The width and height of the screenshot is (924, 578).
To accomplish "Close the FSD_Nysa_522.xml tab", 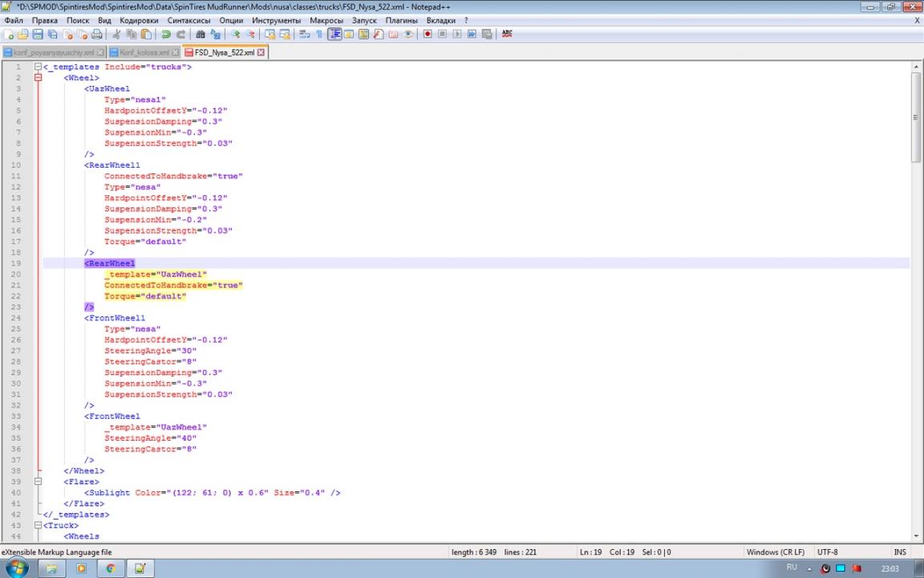I will (x=261, y=53).
